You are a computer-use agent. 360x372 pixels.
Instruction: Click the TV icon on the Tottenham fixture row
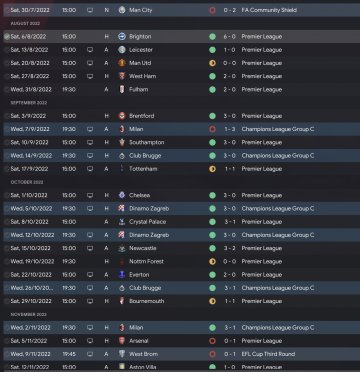[x=90, y=169]
